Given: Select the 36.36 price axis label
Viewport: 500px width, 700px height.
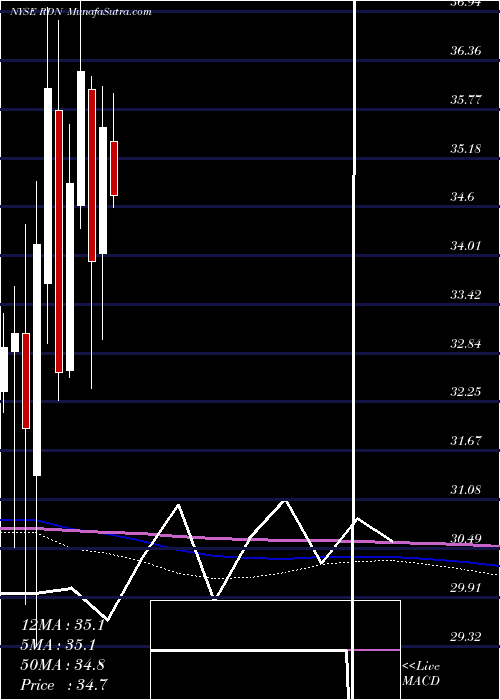Looking at the screenshot, I should coord(465,50).
